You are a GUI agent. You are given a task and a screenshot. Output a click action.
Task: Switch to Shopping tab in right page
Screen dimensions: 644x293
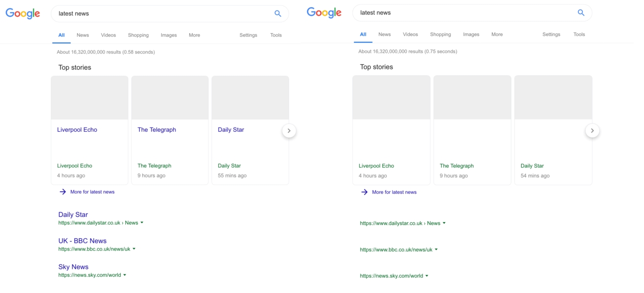pyautogui.click(x=441, y=34)
